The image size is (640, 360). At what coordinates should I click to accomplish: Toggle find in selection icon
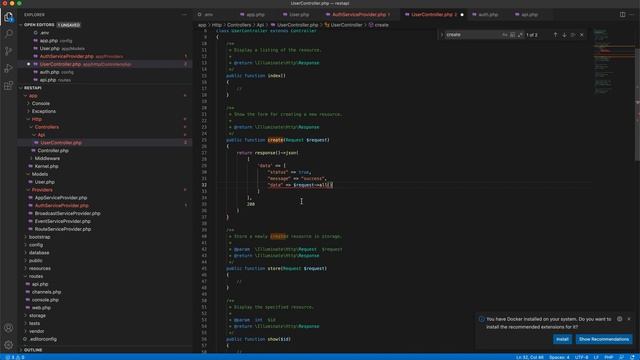point(573,35)
